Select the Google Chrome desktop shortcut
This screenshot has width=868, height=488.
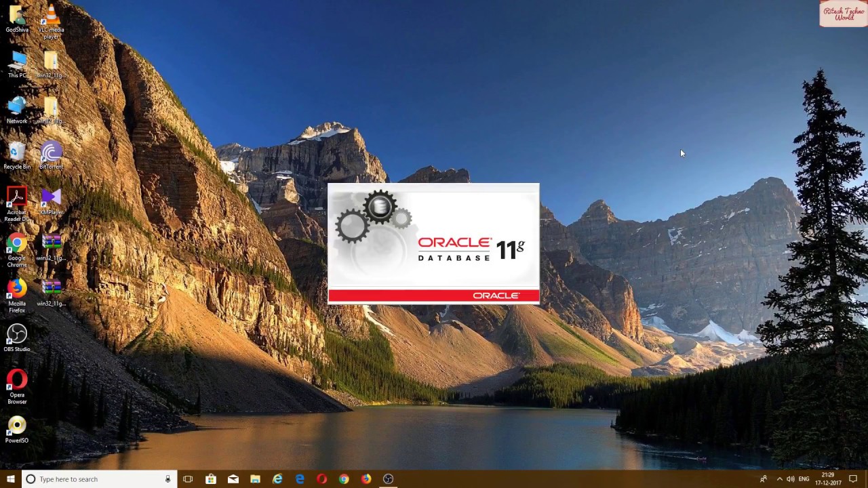17,251
